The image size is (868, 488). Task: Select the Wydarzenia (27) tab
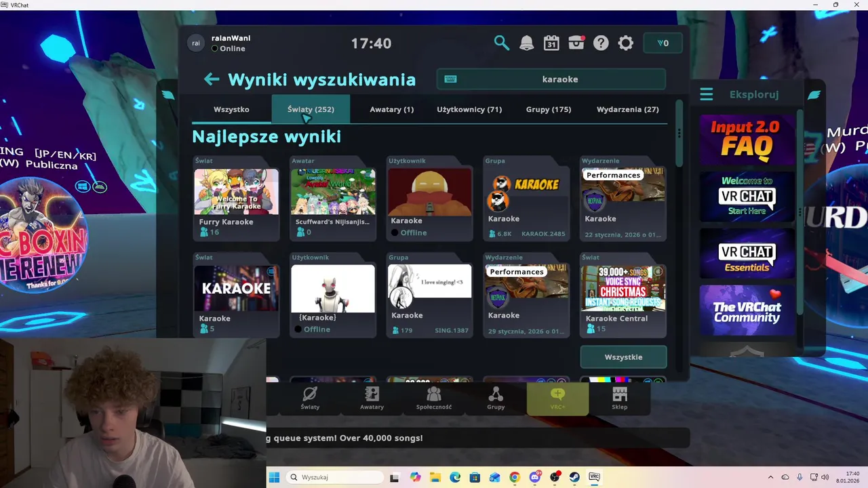click(627, 109)
